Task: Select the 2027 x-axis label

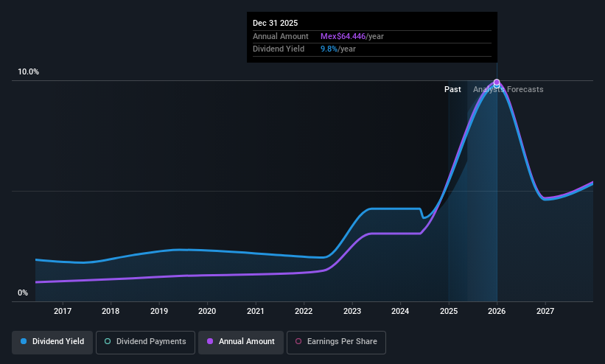Action: click(x=545, y=311)
